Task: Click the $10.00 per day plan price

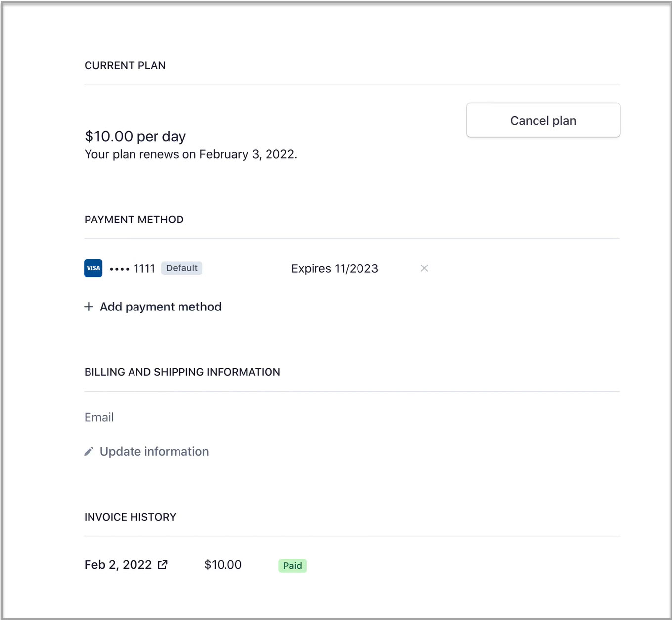Action: coord(135,136)
